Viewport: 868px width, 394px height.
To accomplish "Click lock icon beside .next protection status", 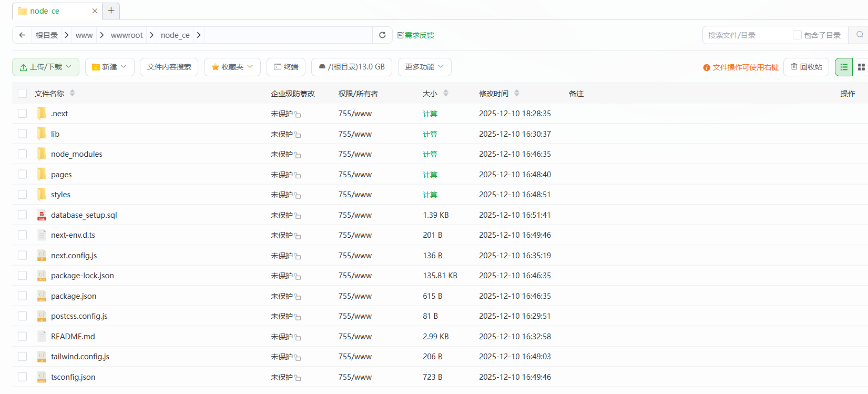I will point(298,115).
